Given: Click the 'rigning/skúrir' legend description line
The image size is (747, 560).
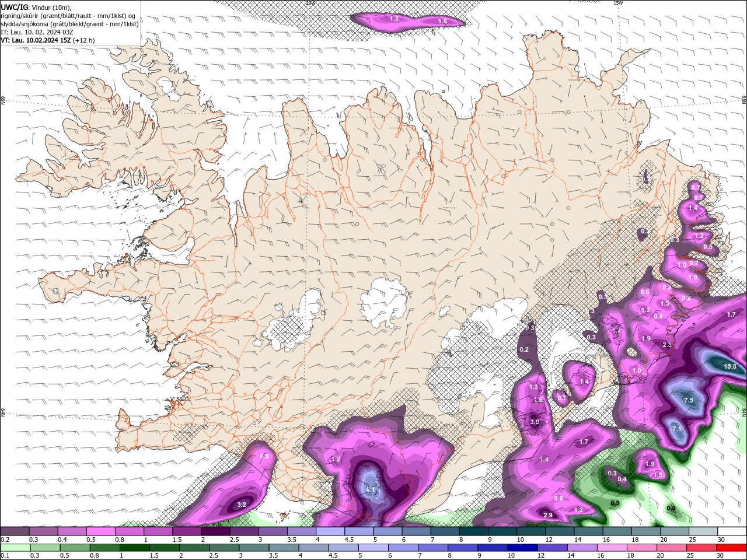Looking at the screenshot, I should 68,16.
